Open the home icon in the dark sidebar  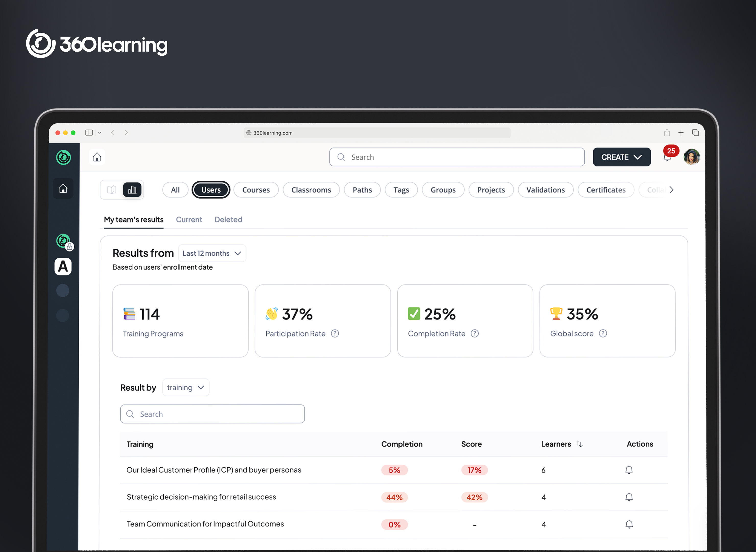pyautogui.click(x=63, y=188)
